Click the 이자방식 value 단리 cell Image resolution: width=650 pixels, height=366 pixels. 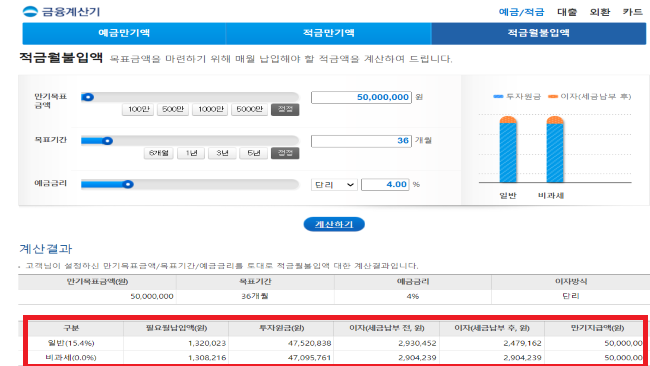[571, 296]
